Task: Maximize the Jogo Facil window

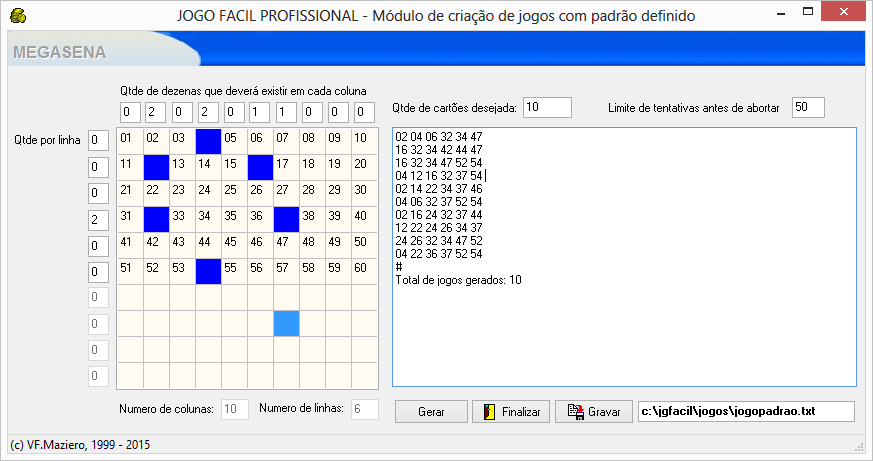Action: (808, 12)
